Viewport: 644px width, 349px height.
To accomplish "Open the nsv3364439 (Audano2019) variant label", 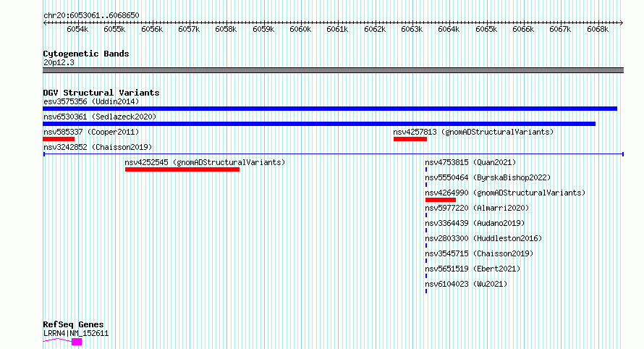I will (475, 223).
